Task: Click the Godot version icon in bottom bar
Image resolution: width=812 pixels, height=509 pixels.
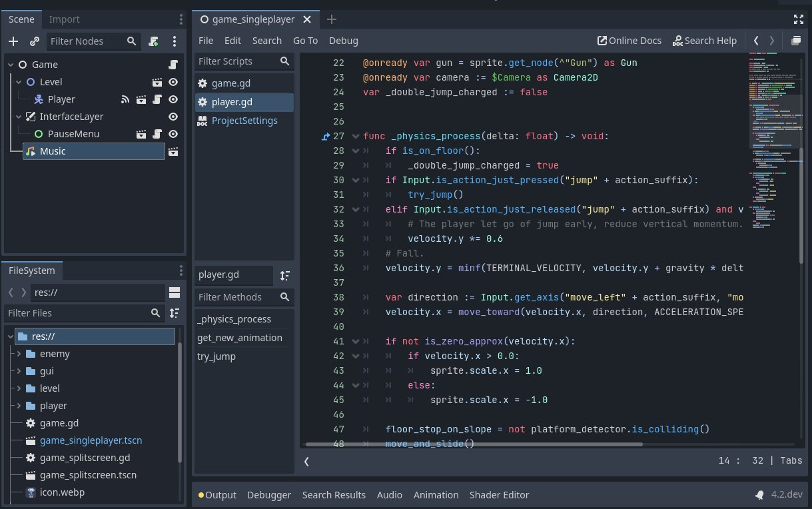Action: pyautogui.click(x=759, y=495)
